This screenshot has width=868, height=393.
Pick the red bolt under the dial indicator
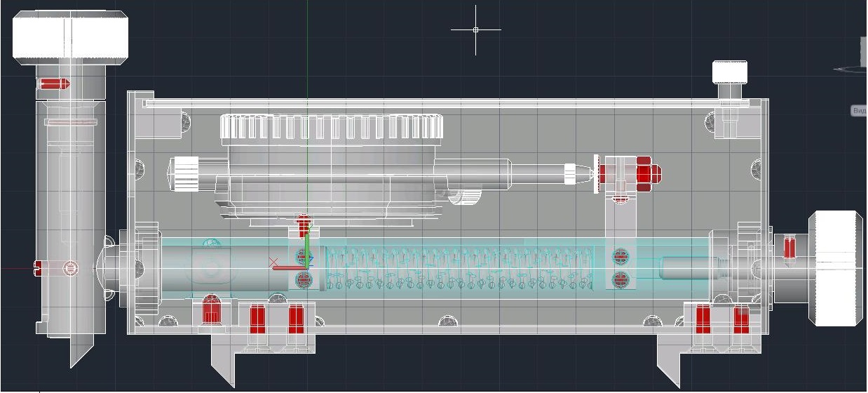(x=303, y=225)
